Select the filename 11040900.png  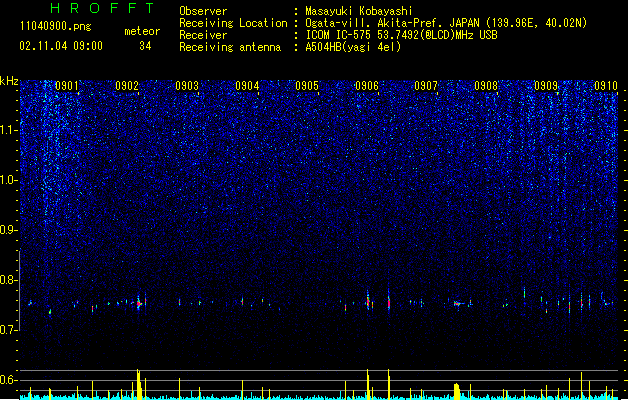pos(56,26)
